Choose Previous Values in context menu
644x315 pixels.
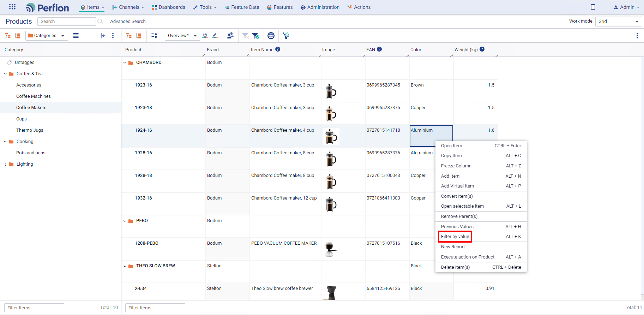point(481,227)
